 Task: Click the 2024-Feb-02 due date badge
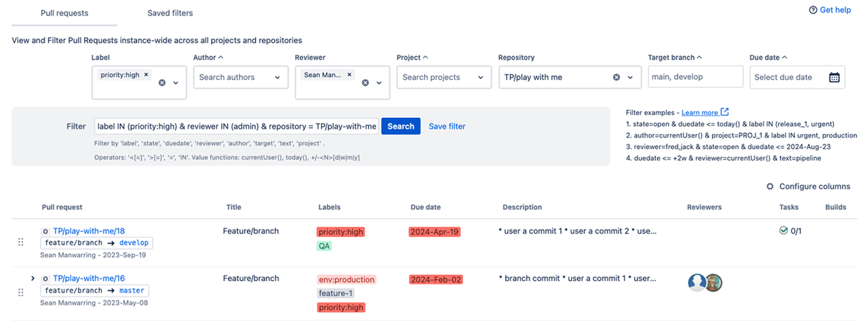click(436, 279)
